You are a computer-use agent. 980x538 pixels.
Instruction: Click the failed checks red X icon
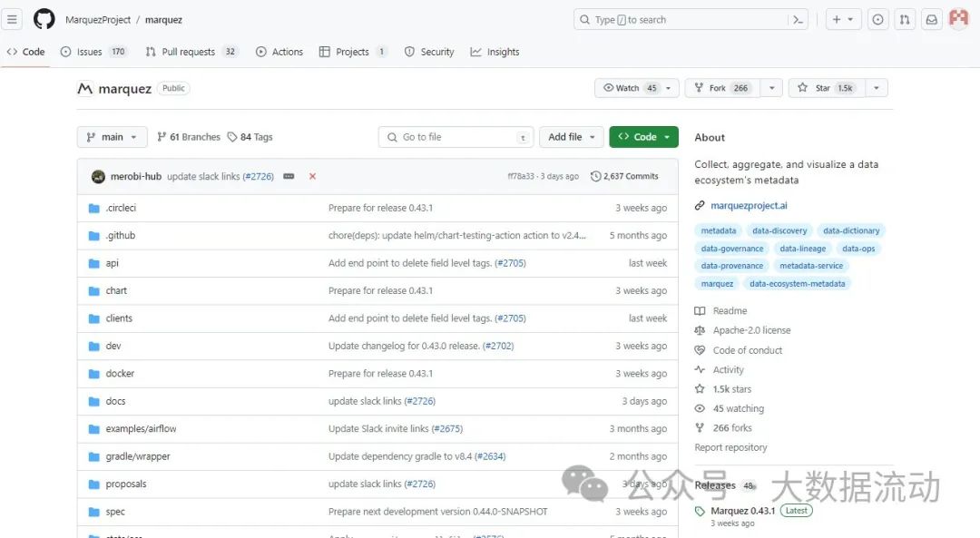(x=312, y=176)
